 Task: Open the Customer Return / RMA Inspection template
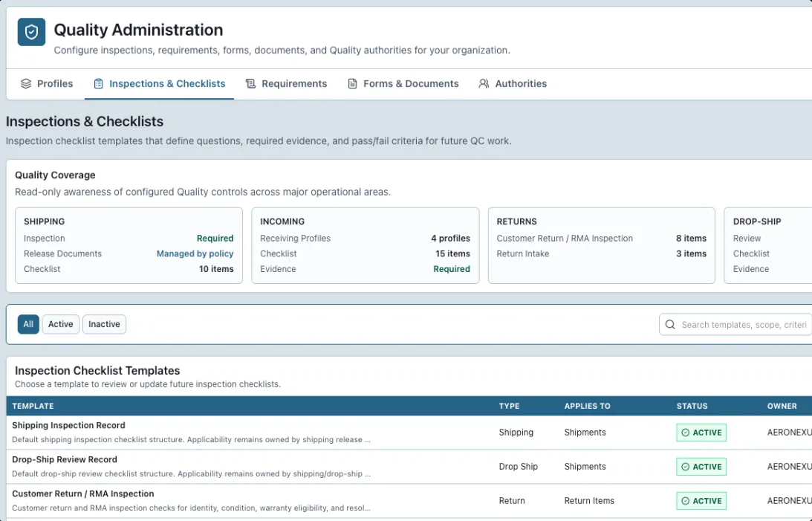tap(83, 494)
